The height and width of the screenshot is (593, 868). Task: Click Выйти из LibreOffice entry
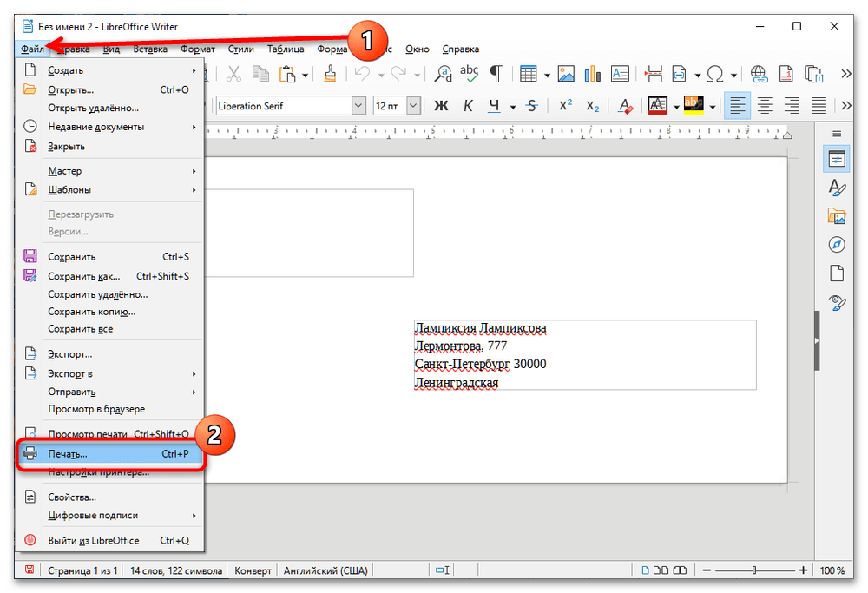click(93, 540)
